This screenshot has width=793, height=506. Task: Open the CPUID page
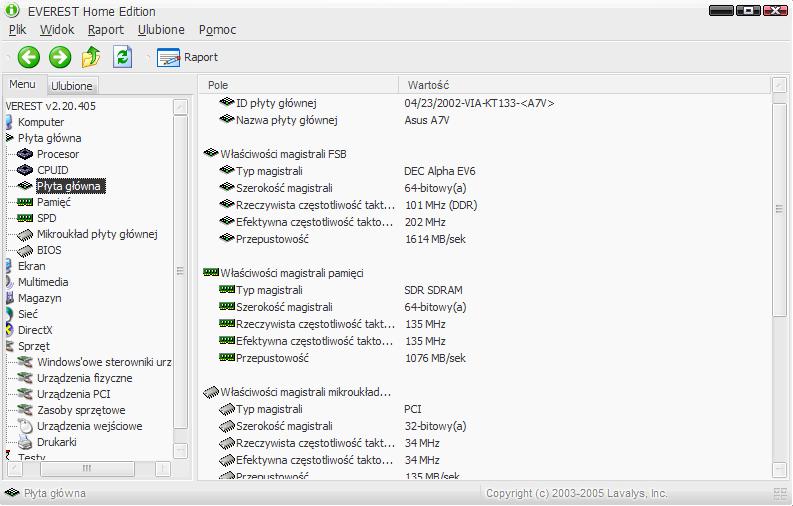click(53, 170)
